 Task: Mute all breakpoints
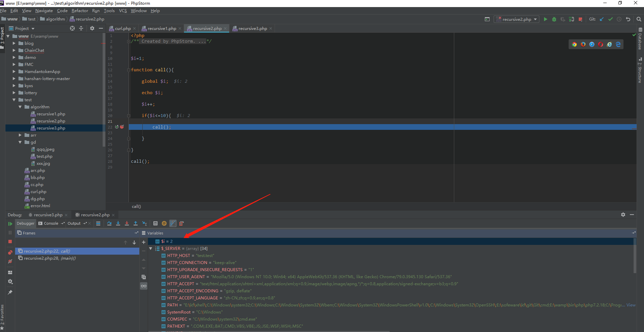click(x=10, y=261)
